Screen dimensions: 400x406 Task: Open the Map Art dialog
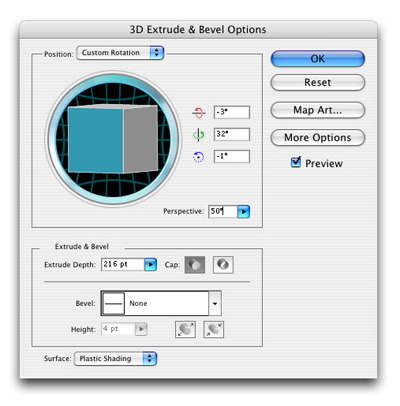click(x=318, y=110)
